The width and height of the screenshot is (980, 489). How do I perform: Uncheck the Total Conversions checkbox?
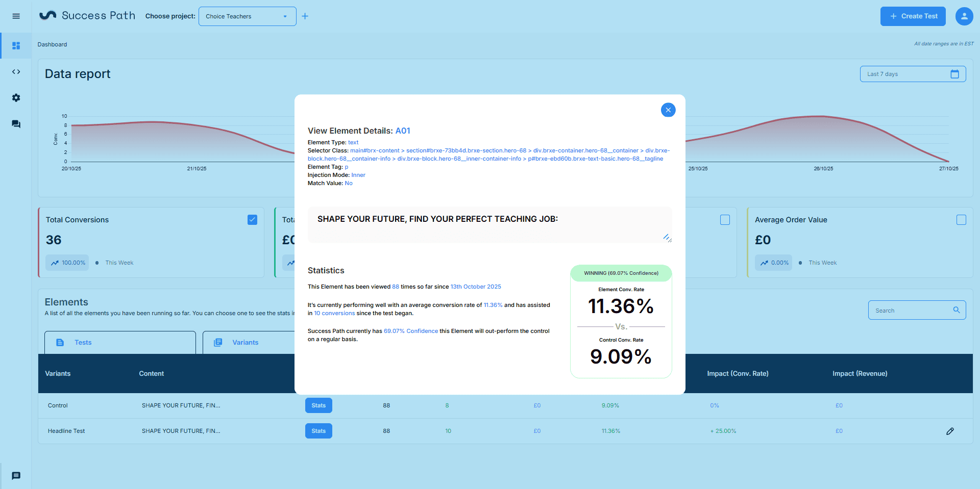[x=252, y=220]
